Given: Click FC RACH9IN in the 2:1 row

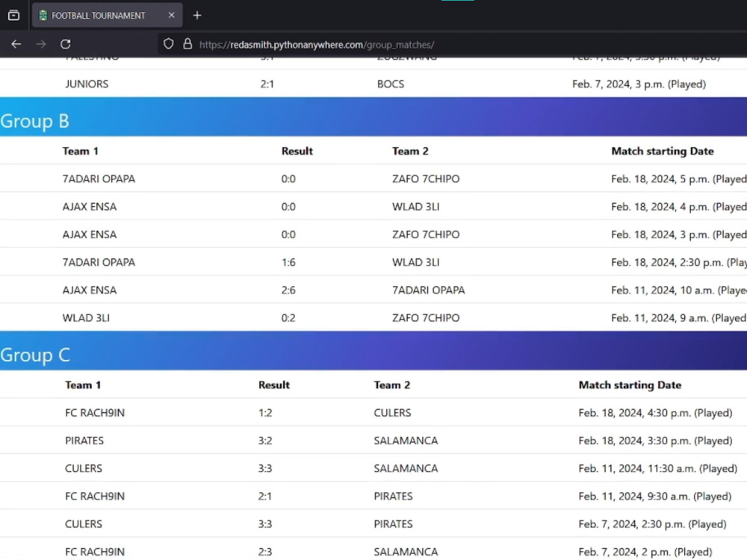Looking at the screenshot, I should pos(95,497).
